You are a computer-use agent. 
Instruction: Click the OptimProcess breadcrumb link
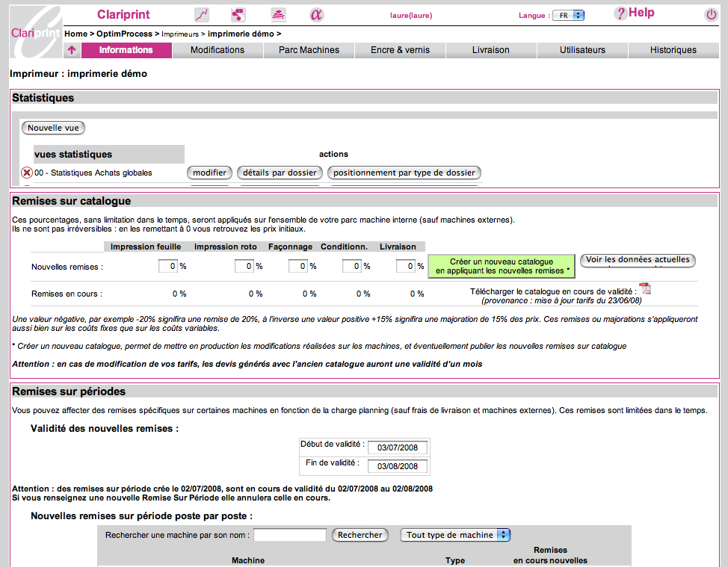124,34
